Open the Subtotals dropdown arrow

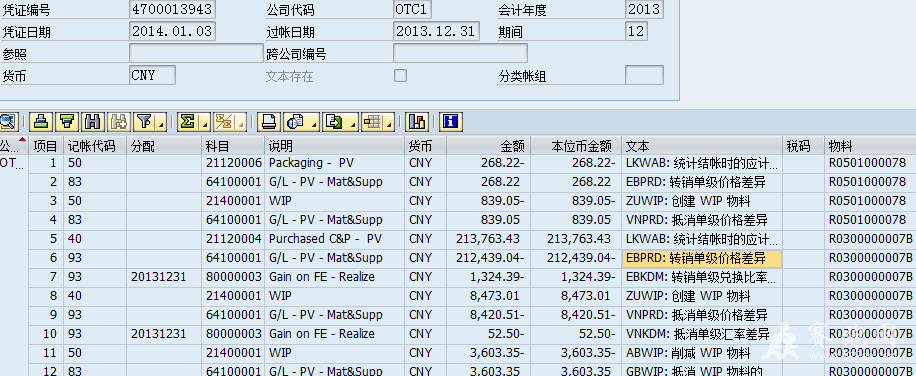pos(240,122)
